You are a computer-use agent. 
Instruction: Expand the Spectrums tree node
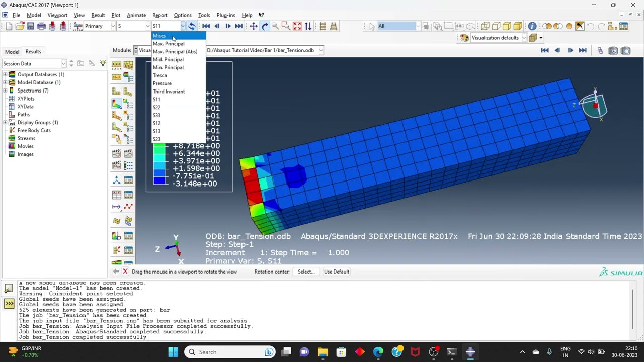tap(5, 90)
